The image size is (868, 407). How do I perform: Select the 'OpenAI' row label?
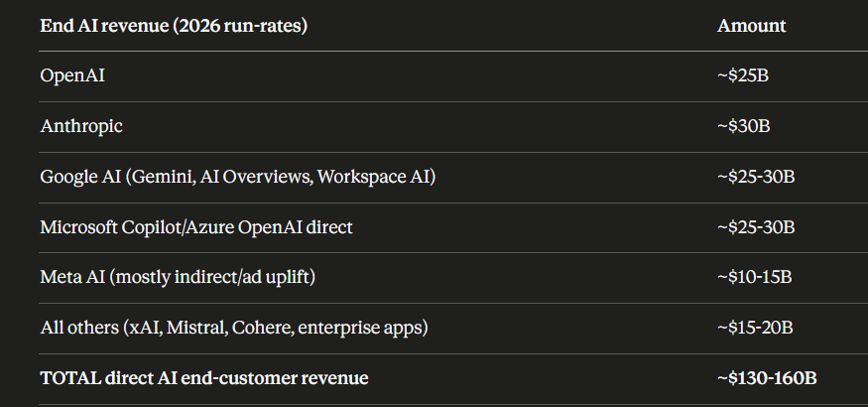(72, 75)
